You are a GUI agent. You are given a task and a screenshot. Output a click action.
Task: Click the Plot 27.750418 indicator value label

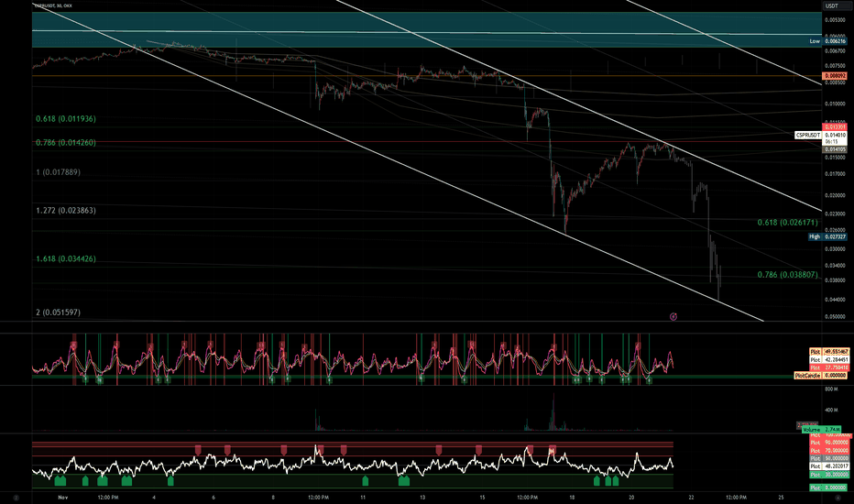click(x=828, y=367)
